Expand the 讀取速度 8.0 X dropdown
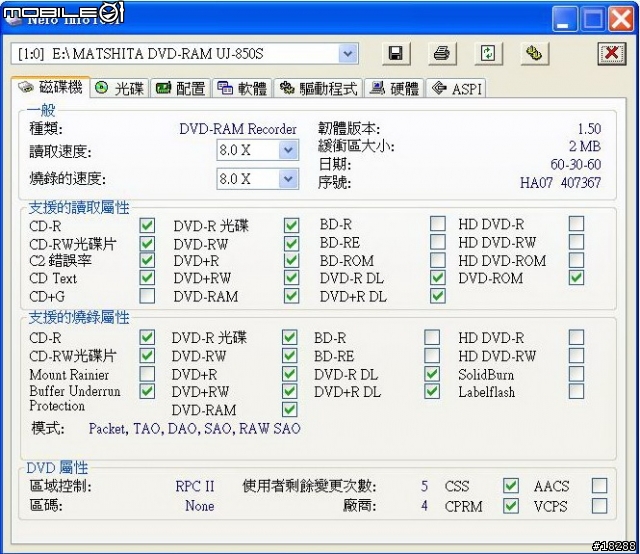Screen dimensions: 640x554 [288, 150]
